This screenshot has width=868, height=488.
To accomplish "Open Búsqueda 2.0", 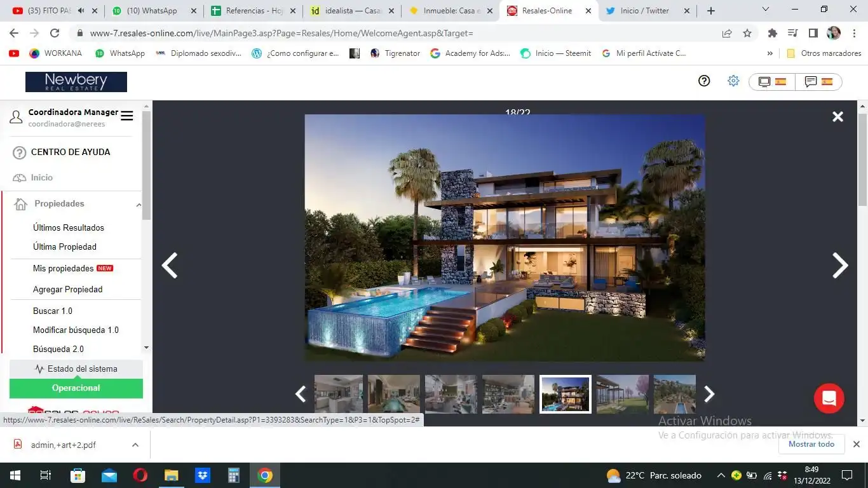I will [58, 349].
